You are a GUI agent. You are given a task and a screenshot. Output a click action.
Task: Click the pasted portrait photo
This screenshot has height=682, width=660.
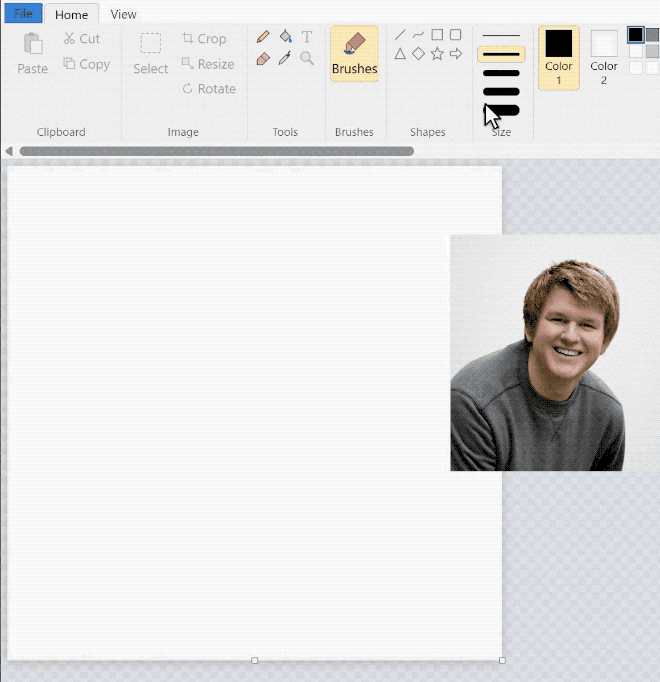pos(555,353)
